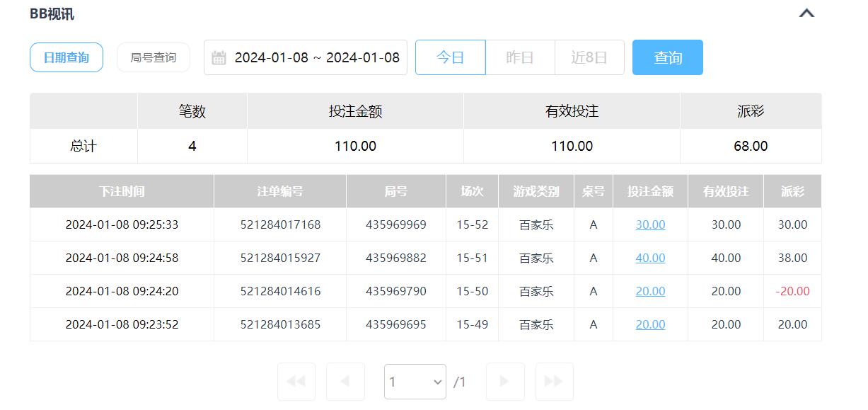The height and width of the screenshot is (410, 868).
Task: Click round number 435969695
Action: pos(396,324)
